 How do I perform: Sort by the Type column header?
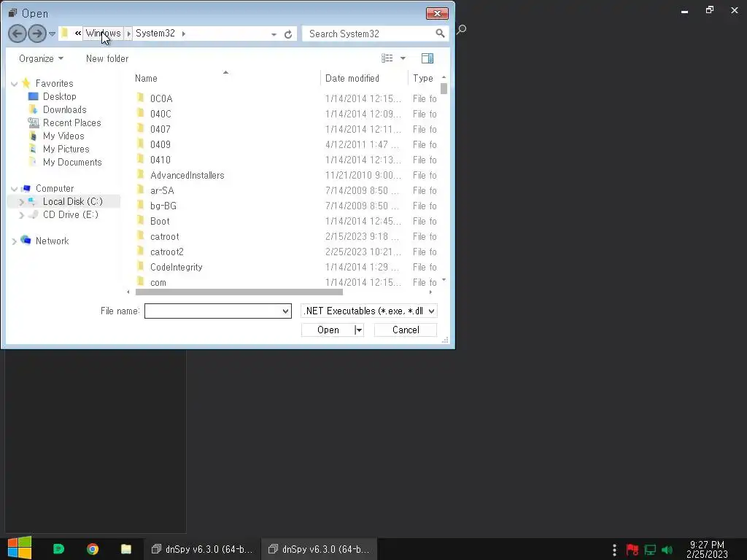click(x=423, y=78)
